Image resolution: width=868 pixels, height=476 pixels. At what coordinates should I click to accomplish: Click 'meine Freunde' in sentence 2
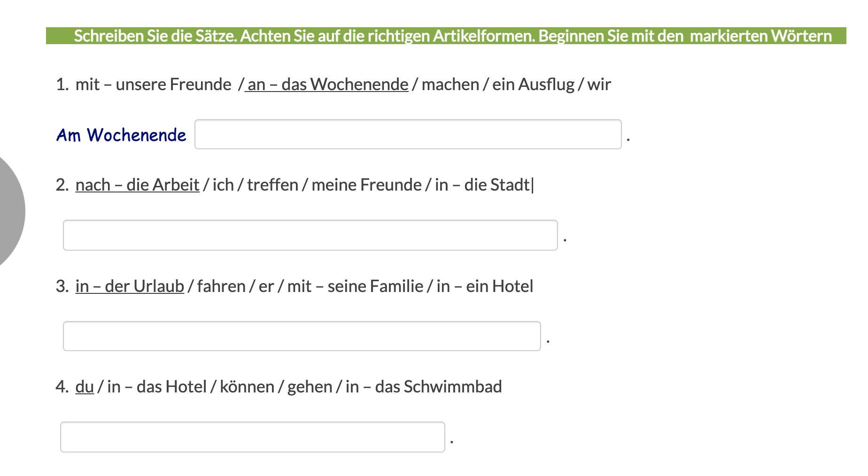tap(366, 185)
